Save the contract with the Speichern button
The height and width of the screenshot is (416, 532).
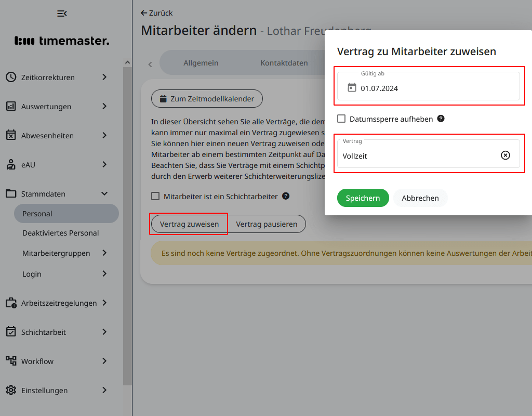363,198
